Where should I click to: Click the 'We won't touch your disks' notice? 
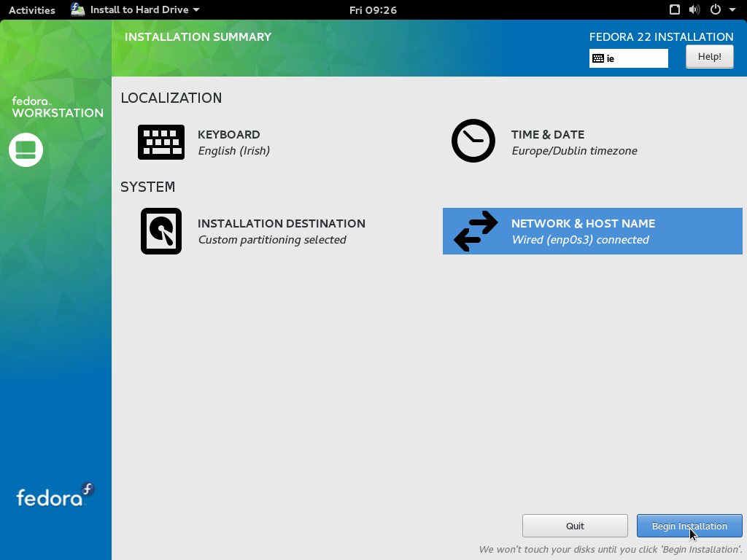click(611, 550)
